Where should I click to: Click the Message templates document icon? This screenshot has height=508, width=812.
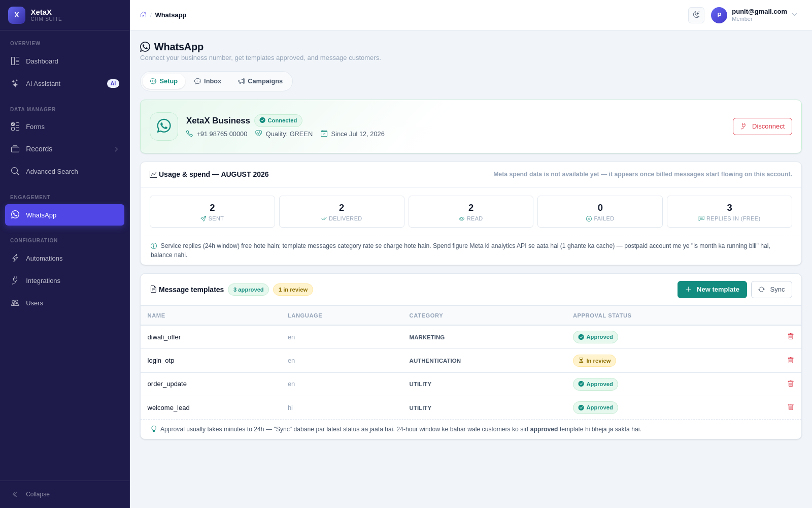pos(153,289)
